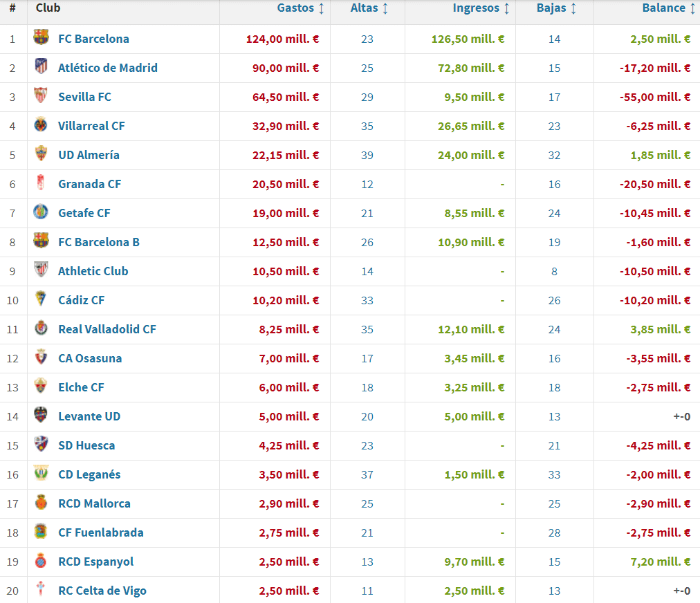The image size is (700, 603).
Task: Click the Villarreal CF crest icon
Action: 42,125
